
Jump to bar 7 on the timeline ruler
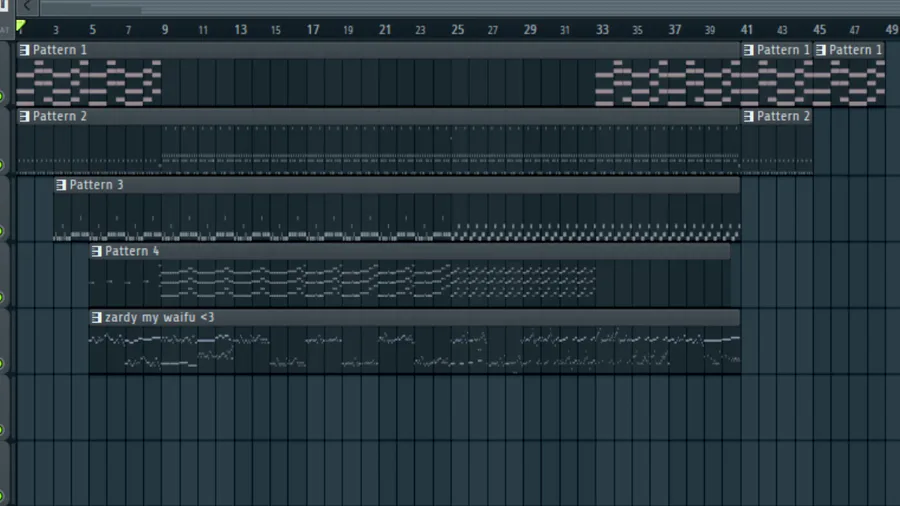pos(128,30)
